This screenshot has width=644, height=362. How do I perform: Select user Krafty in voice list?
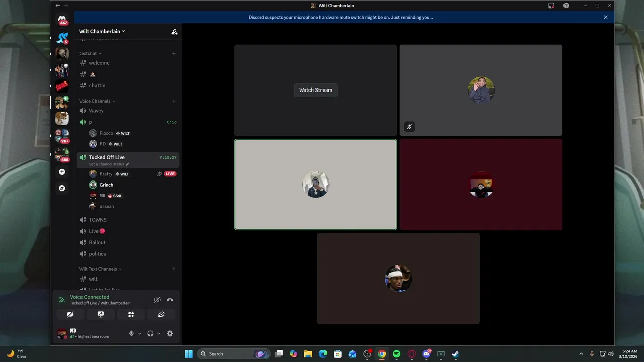pyautogui.click(x=133, y=174)
